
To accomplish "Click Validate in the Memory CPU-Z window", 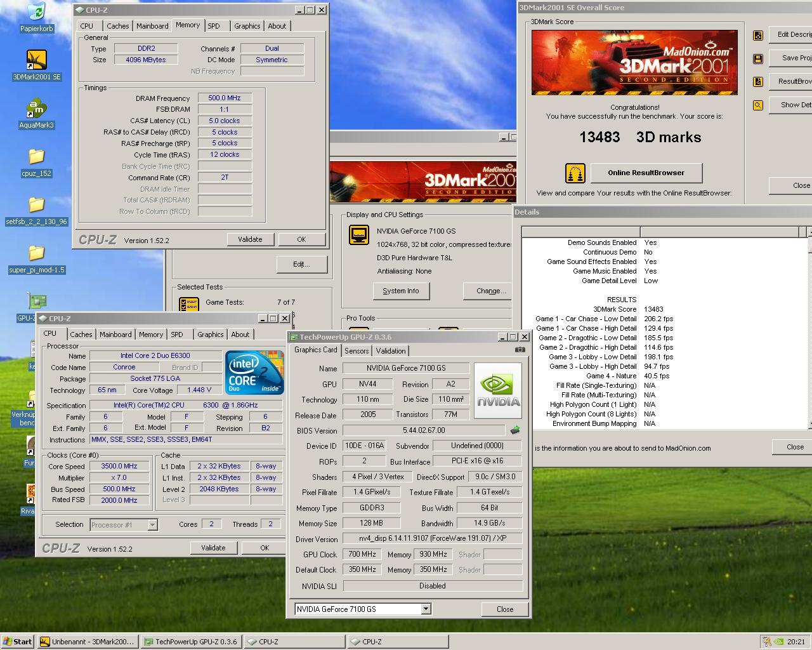I will pos(250,239).
